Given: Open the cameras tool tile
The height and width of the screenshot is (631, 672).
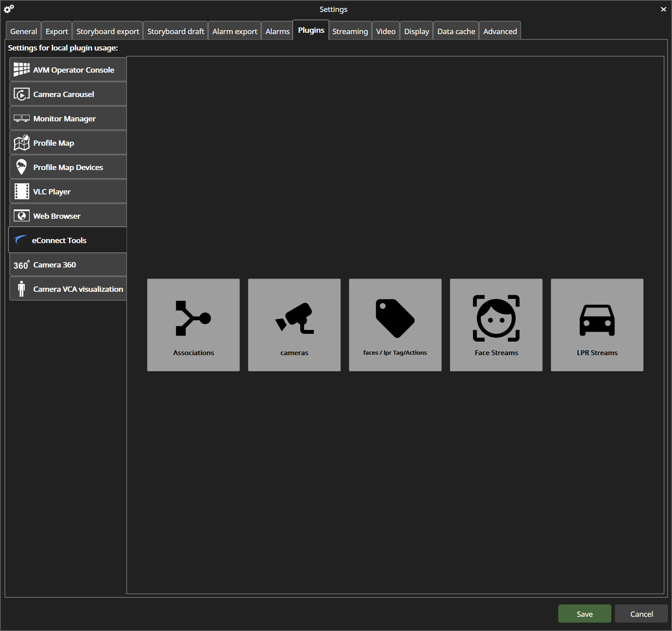Looking at the screenshot, I should pos(294,325).
